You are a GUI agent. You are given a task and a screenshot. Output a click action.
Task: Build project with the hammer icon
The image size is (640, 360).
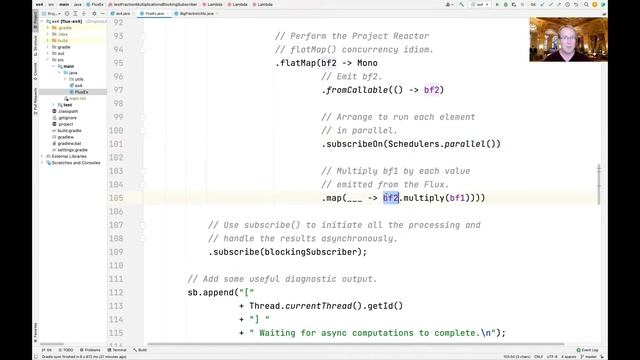[x=461, y=4]
